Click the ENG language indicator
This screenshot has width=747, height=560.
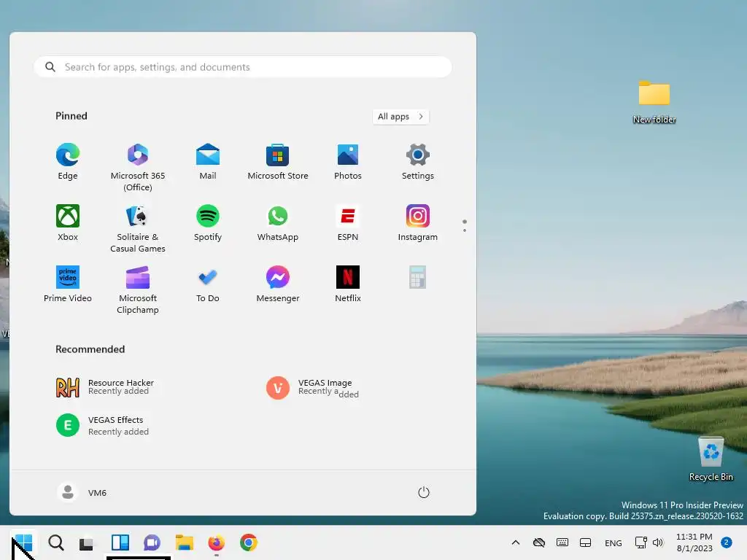point(613,543)
